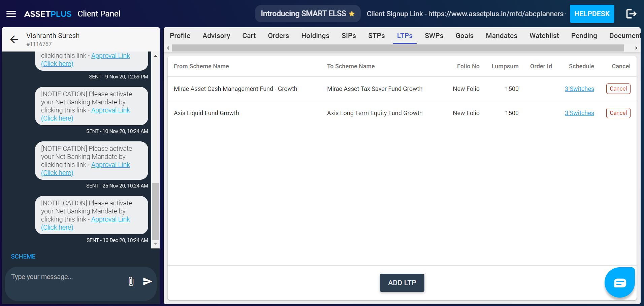
Task: Switch to the SIPs tab
Action: coord(349,36)
